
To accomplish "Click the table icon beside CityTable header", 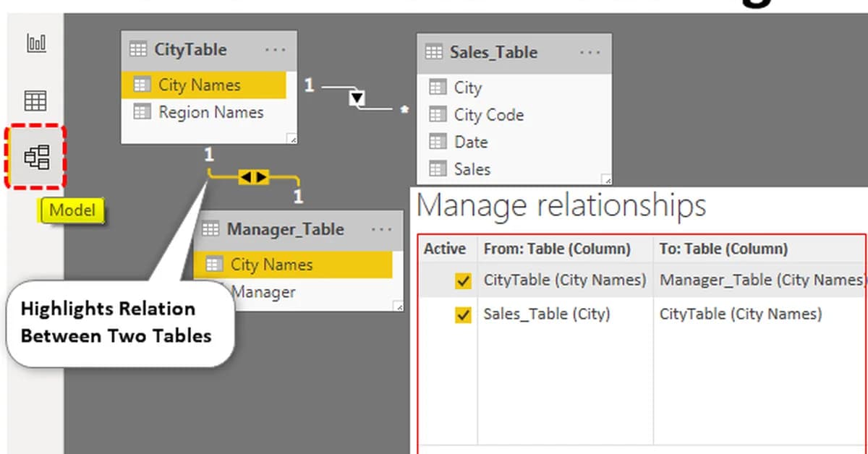I will tap(138, 49).
